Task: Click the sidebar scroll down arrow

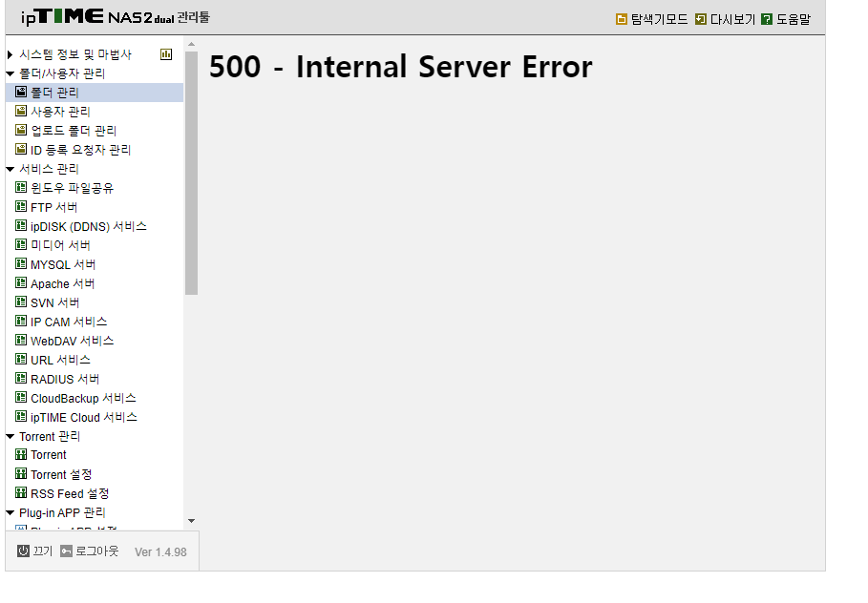Action: pyautogui.click(x=192, y=521)
